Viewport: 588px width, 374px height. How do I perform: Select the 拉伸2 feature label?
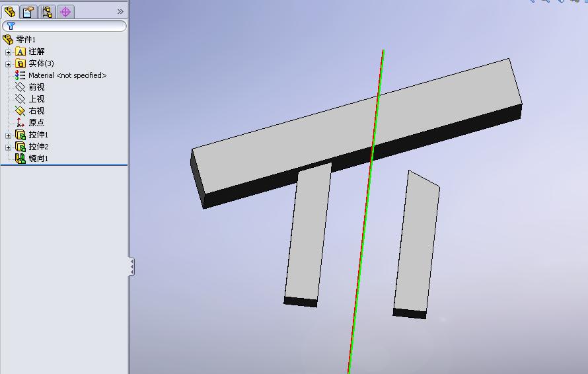pyautogui.click(x=38, y=147)
